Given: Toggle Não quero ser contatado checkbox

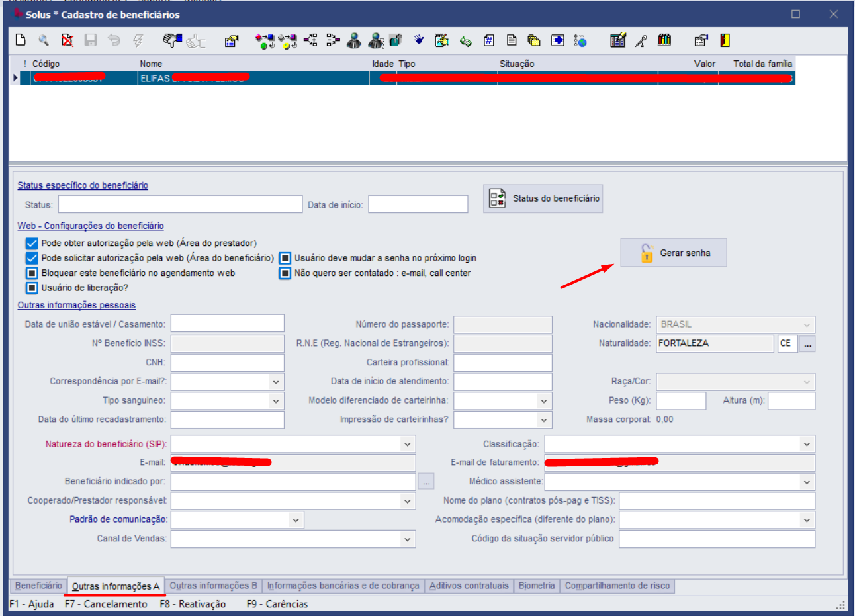Looking at the screenshot, I should point(285,273).
